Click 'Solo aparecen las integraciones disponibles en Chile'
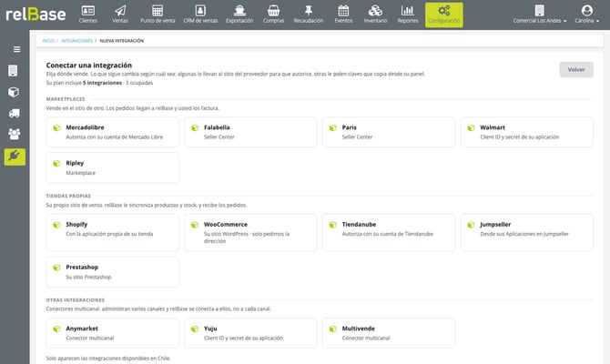Viewport: 610px width, 364px height. [x=108, y=359]
